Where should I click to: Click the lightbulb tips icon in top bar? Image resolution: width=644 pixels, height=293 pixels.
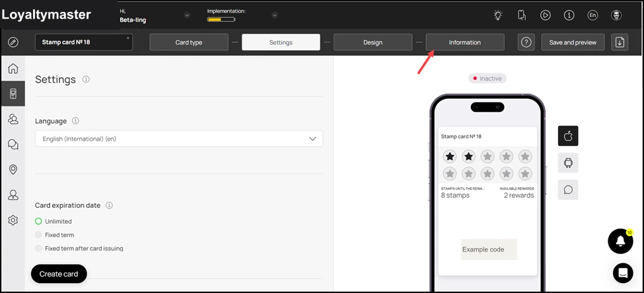click(498, 15)
